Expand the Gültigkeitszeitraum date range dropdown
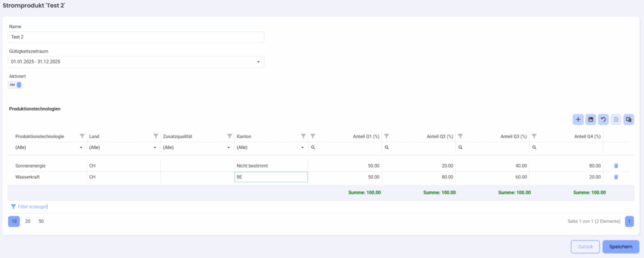 258,62
